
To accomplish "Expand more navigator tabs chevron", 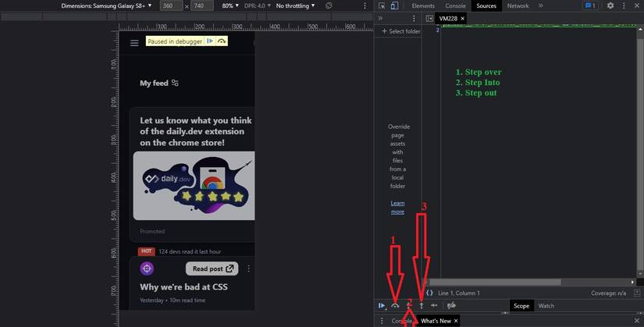I will pyautogui.click(x=380, y=19).
